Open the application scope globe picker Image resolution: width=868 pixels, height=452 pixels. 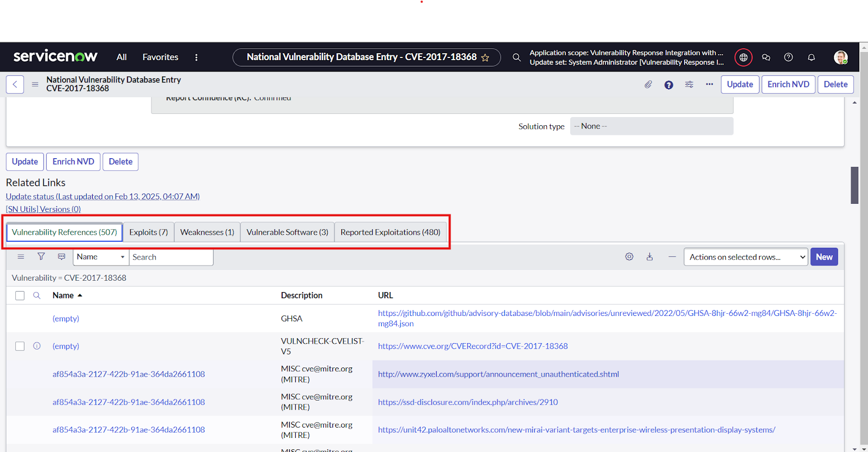click(743, 57)
